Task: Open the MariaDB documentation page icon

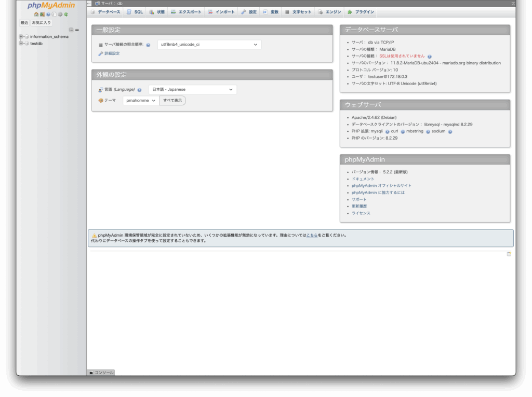Action: pyautogui.click(x=54, y=15)
